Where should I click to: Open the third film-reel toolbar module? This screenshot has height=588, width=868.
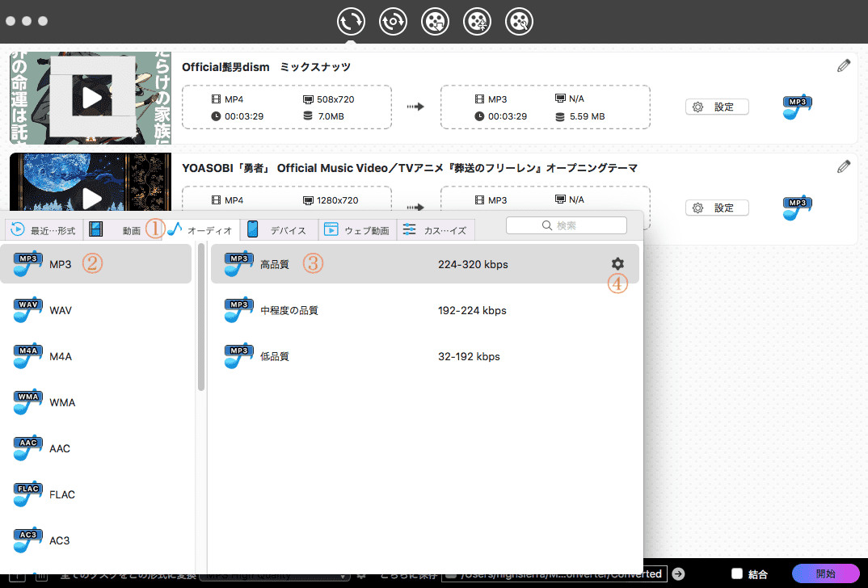(x=435, y=22)
